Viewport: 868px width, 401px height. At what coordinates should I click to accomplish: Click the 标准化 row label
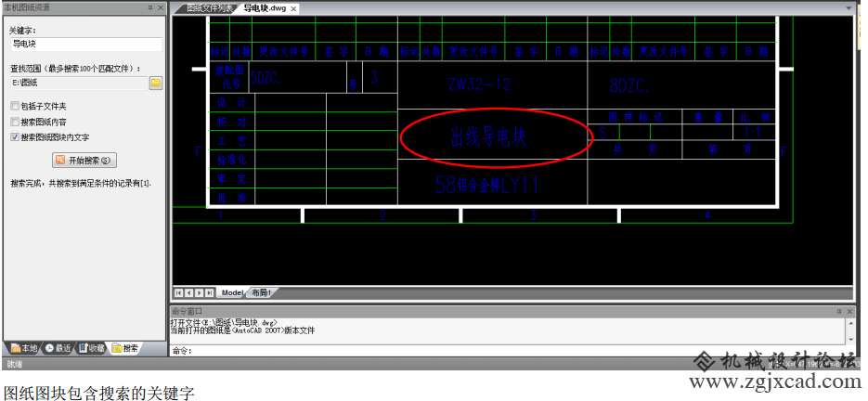pos(232,160)
